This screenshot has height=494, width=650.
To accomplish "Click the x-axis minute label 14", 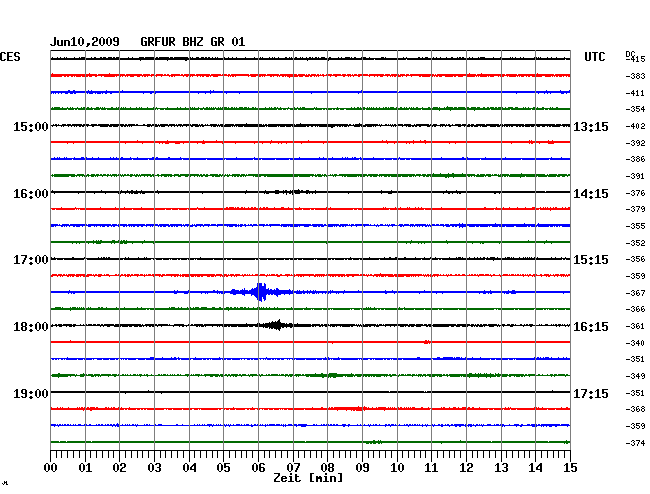I will (535, 468).
